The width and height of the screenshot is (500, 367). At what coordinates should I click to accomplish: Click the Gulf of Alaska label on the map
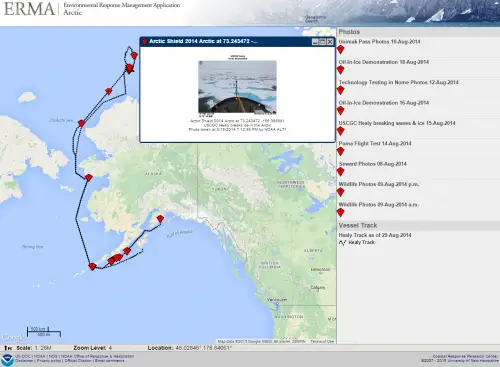tap(180, 233)
